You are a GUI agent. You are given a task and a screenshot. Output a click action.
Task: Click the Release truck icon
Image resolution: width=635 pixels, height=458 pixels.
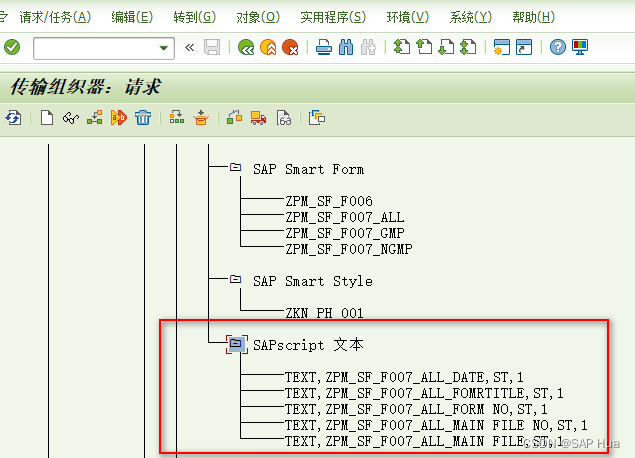point(258,118)
